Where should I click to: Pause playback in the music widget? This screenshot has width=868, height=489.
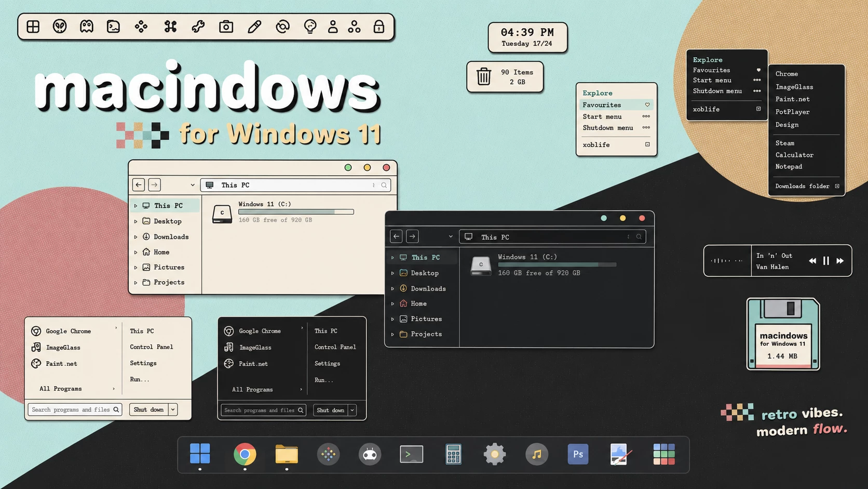pos(826,261)
